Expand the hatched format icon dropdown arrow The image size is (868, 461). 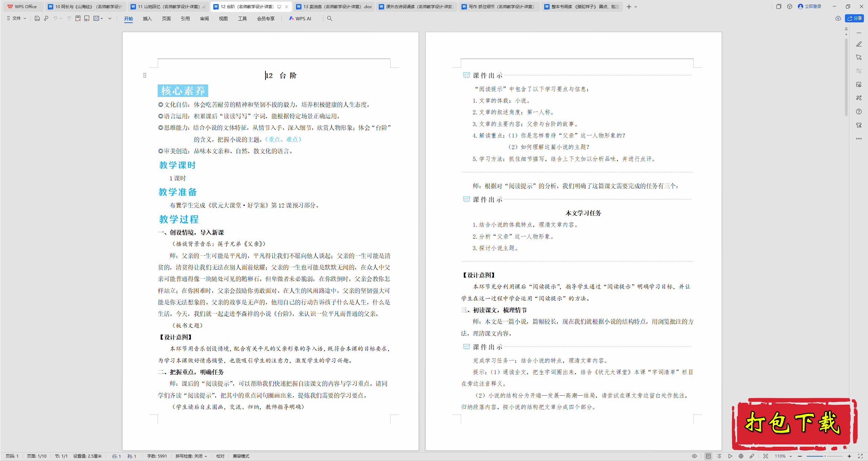(102, 18)
